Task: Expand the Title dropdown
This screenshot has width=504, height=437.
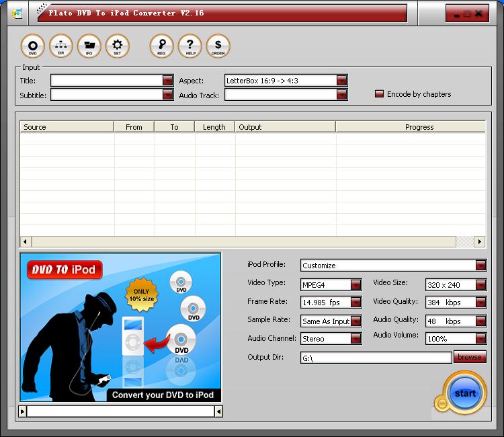Action: 168,80
